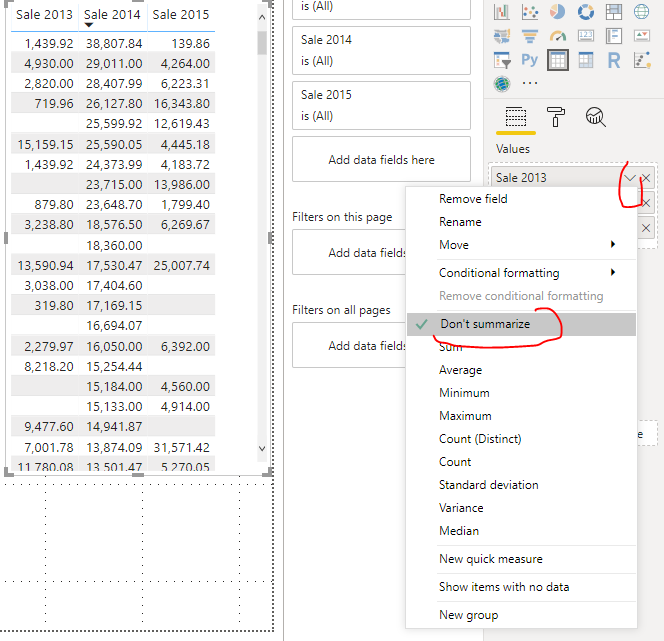Select Variance summarization
This screenshot has width=664, height=641.
click(521, 508)
